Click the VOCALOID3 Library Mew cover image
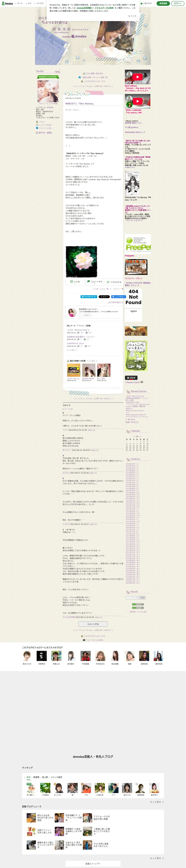This screenshot has width=186, height=868. click(x=132, y=183)
